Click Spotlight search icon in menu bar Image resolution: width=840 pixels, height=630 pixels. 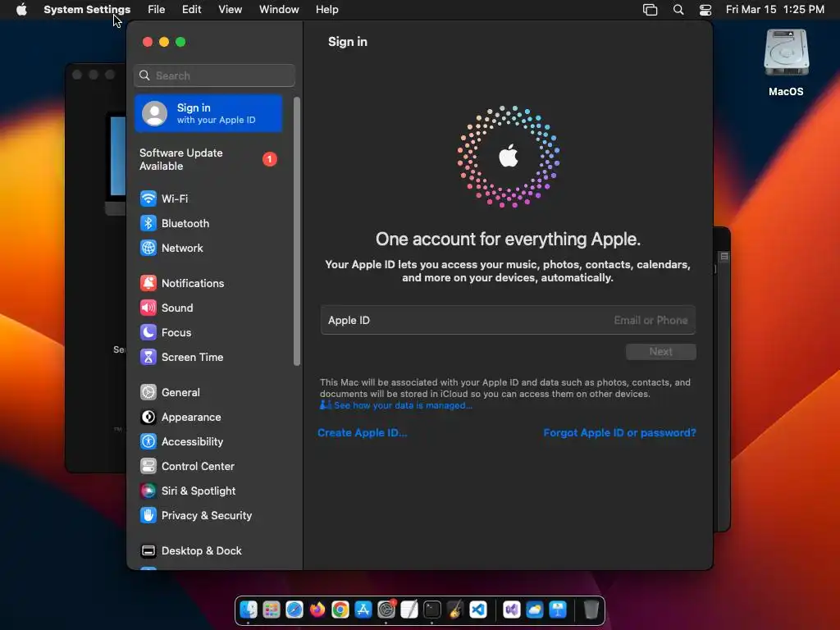point(678,10)
